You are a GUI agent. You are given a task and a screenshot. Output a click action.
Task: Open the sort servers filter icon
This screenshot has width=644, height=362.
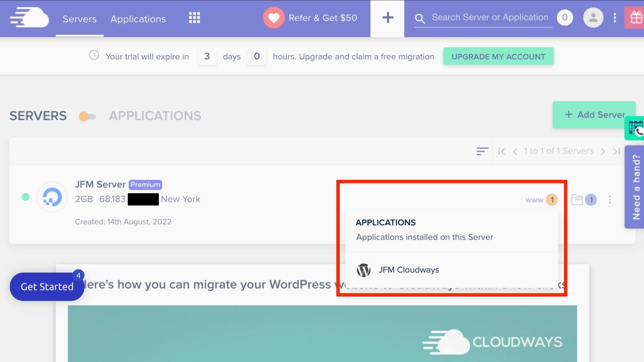tap(482, 152)
